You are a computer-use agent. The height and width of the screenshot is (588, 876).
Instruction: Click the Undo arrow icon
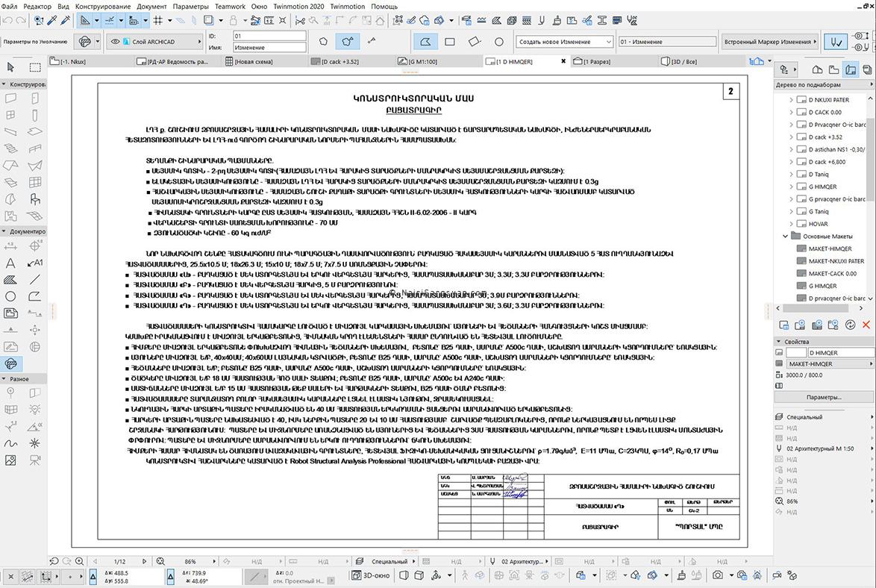click(7, 21)
